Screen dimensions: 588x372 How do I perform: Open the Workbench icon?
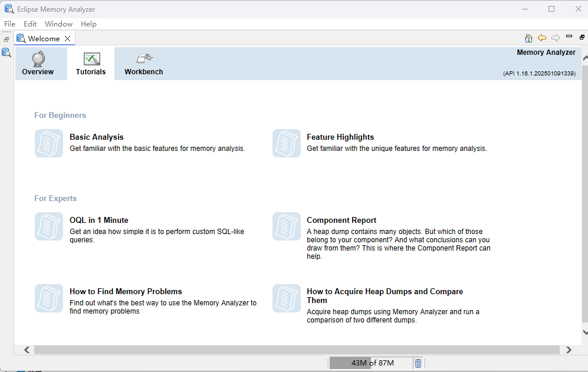pyautogui.click(x=144, y=58)
